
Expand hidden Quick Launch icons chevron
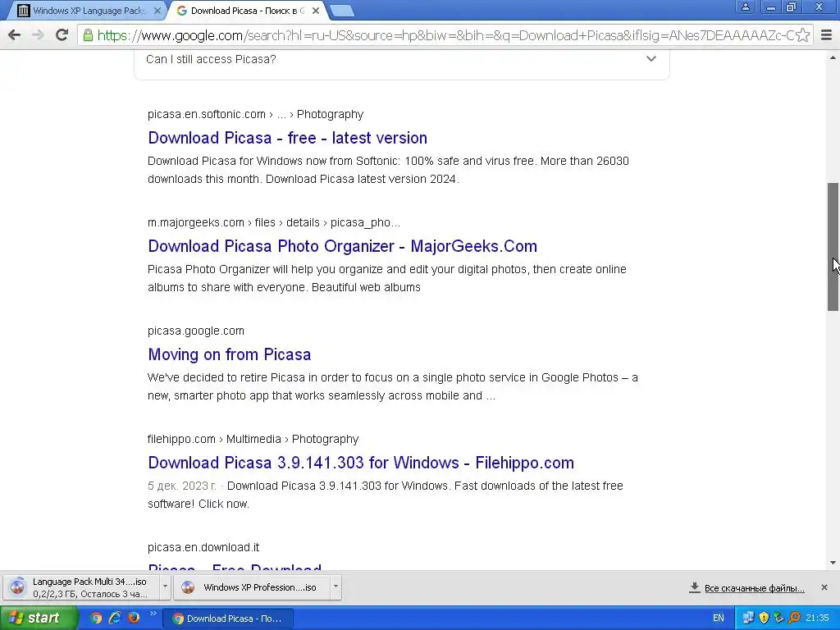153,614
